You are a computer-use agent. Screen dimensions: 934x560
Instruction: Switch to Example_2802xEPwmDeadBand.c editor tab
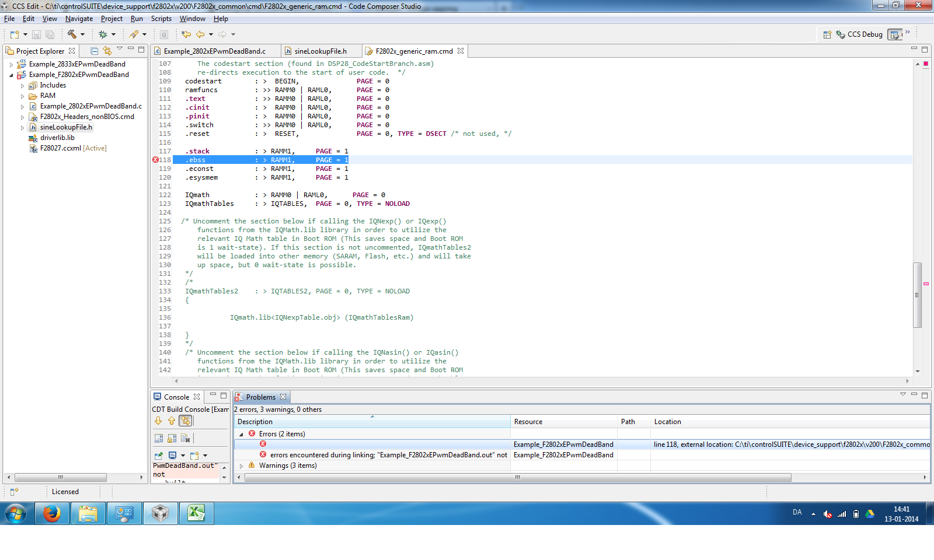214,51
